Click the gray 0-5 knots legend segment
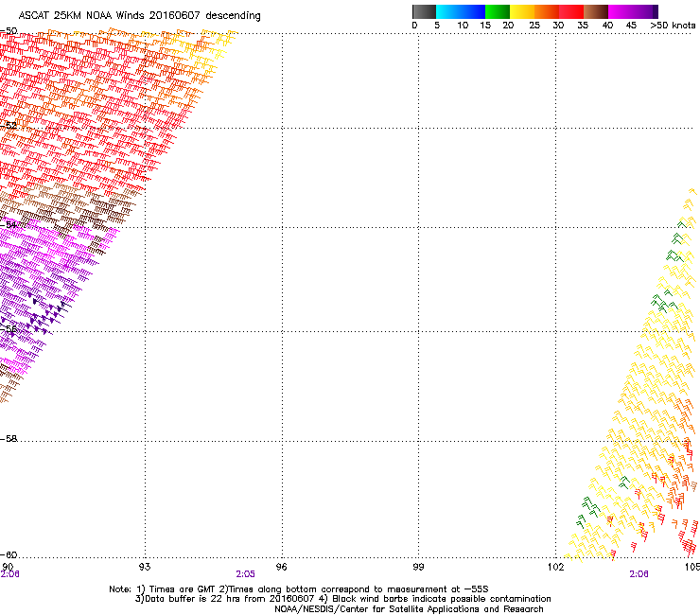The width and height of the screenshot is (700, 615). point(424,11)
